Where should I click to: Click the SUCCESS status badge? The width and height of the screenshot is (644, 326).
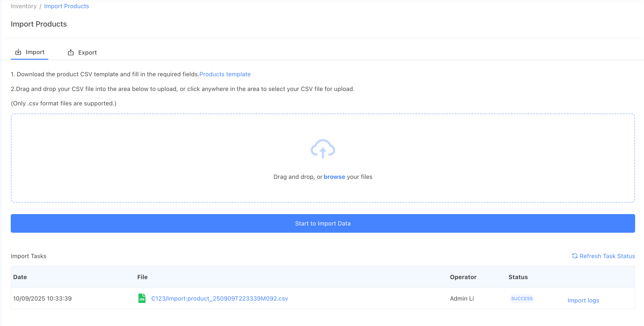[521, 298]
